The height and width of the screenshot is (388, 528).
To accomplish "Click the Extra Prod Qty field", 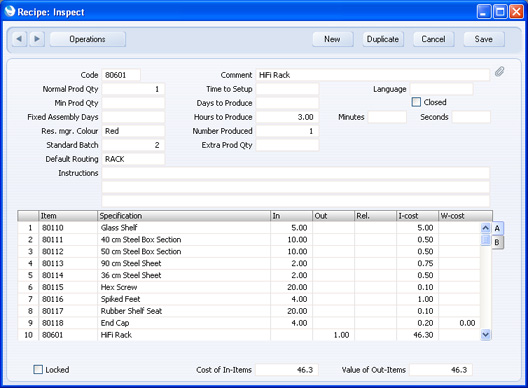I will pyautogui.click(x=287, y=145).
